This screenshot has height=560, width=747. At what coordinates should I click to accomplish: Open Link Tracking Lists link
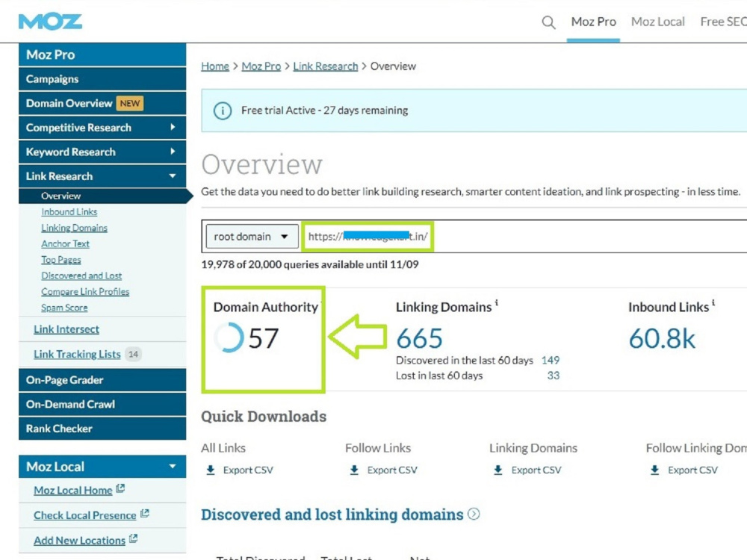pyautogui.click(x=77, y=354)
